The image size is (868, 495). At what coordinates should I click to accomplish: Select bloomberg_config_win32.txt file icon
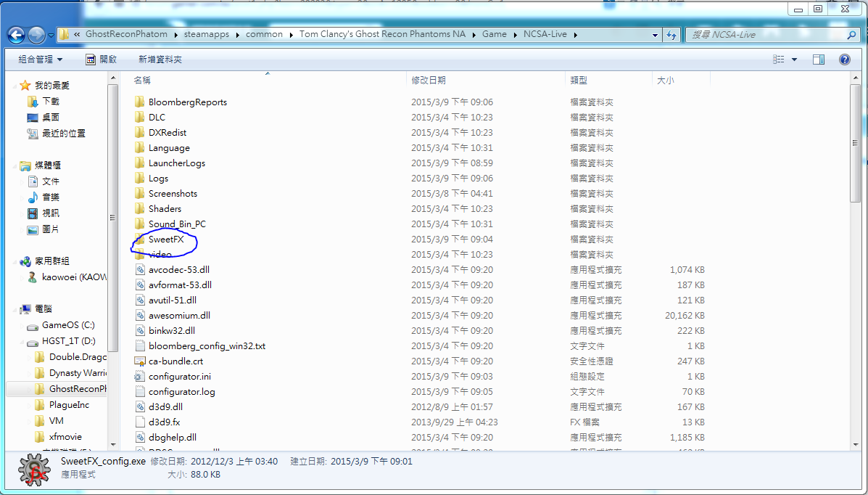coord(140,346)
